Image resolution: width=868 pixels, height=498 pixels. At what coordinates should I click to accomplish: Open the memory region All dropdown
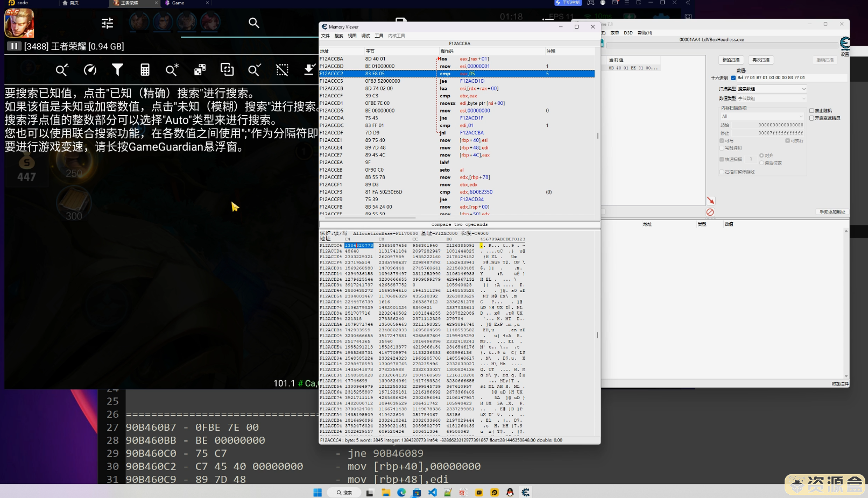[762, 116]
